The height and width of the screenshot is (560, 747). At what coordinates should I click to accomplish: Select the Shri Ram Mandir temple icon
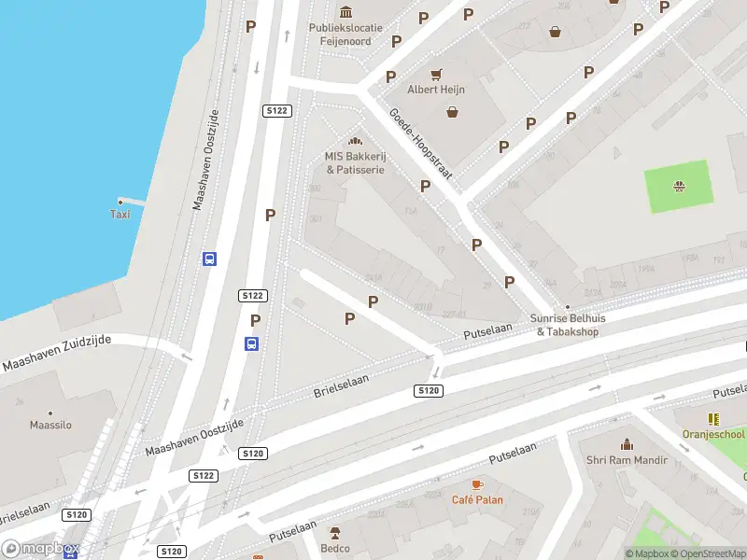coord(627,444)
